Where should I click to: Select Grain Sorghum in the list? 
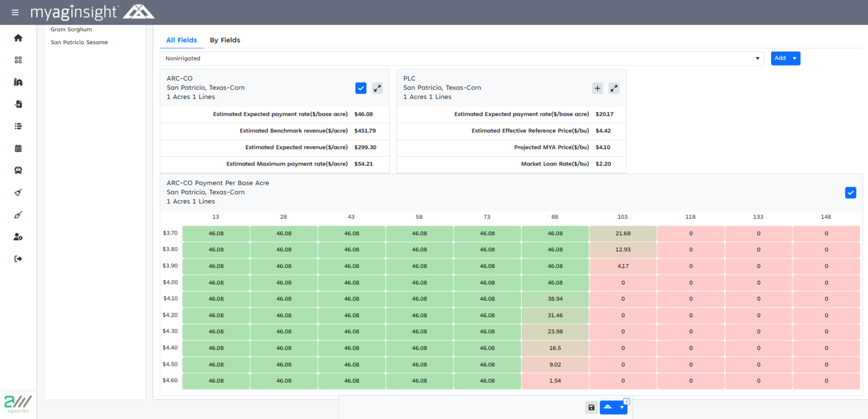point(71,29)
